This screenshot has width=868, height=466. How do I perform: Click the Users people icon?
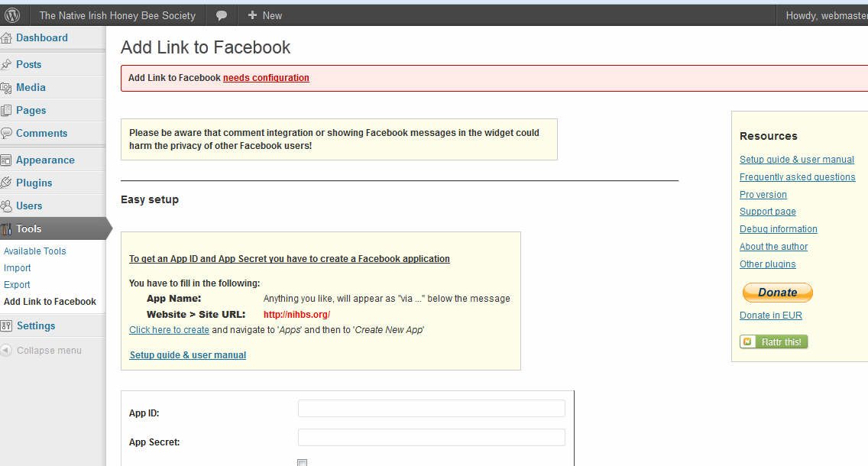(6, 206)
